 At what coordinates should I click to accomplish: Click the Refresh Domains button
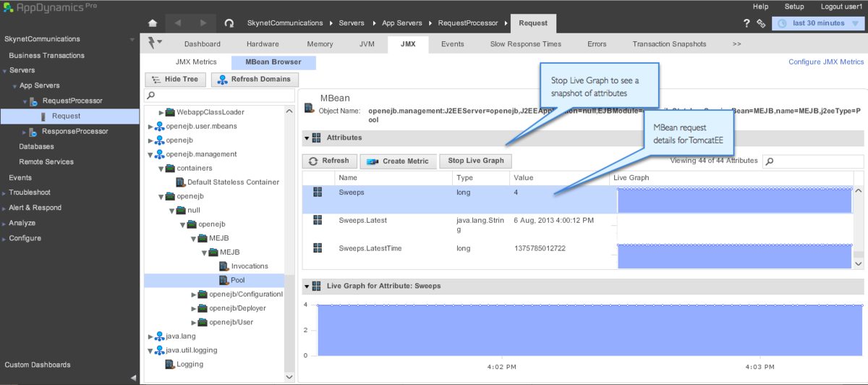[253, 80]
